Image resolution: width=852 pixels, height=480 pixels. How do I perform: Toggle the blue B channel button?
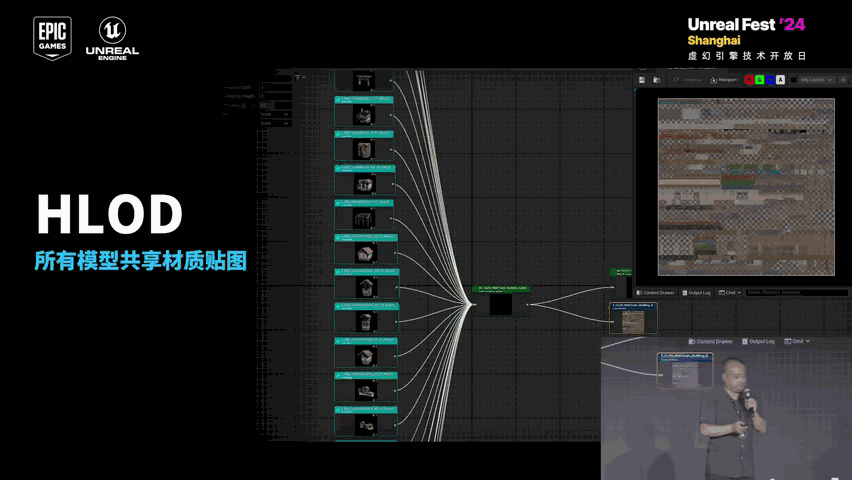click(x=770, y=80)
